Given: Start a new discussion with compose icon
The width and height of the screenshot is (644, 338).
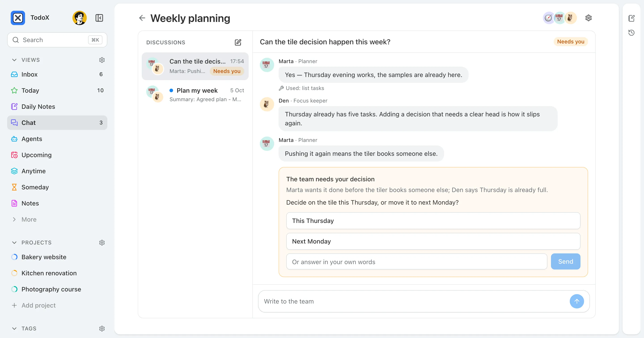Looking at the screenshot, I should tap(238, 42).
